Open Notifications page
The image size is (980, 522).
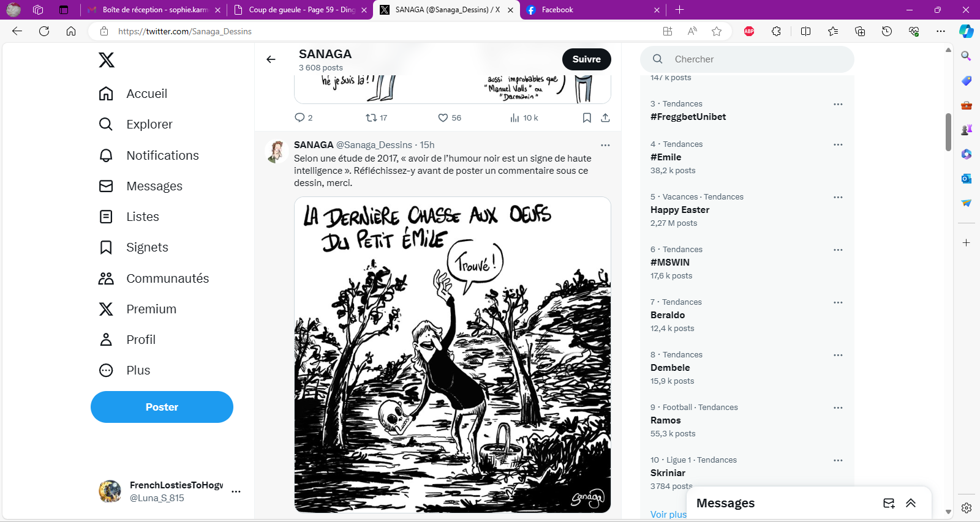point(148,155)
